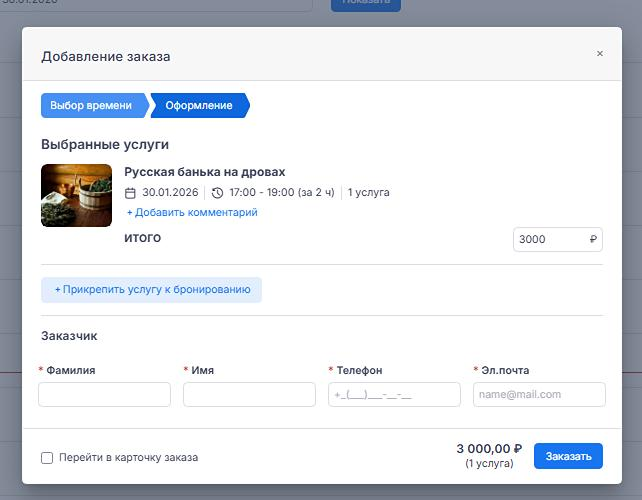This screenshot has width=642, height=500.
Task: Open the Русская банька service thumbnail
Action: (76, 195)
